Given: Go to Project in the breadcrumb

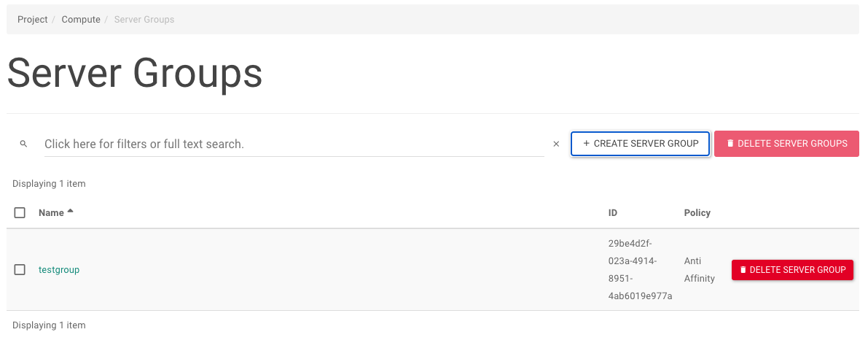Looking at the screenshot, I should pos(33,20).
